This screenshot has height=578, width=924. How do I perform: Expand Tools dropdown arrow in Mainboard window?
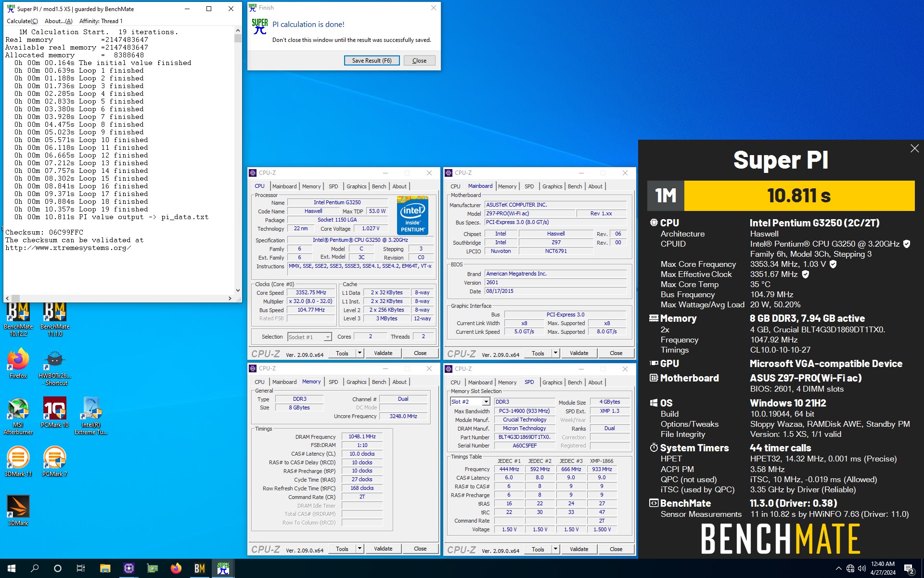555,353
